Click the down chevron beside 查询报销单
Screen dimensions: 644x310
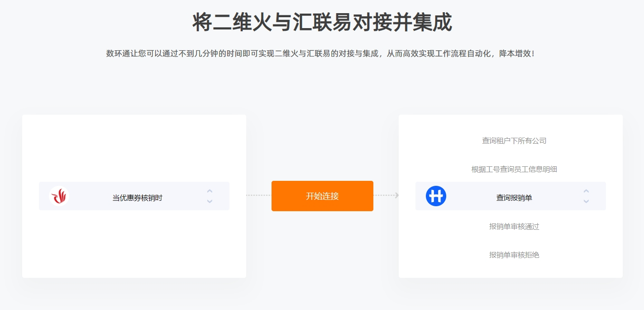point(586,201)
